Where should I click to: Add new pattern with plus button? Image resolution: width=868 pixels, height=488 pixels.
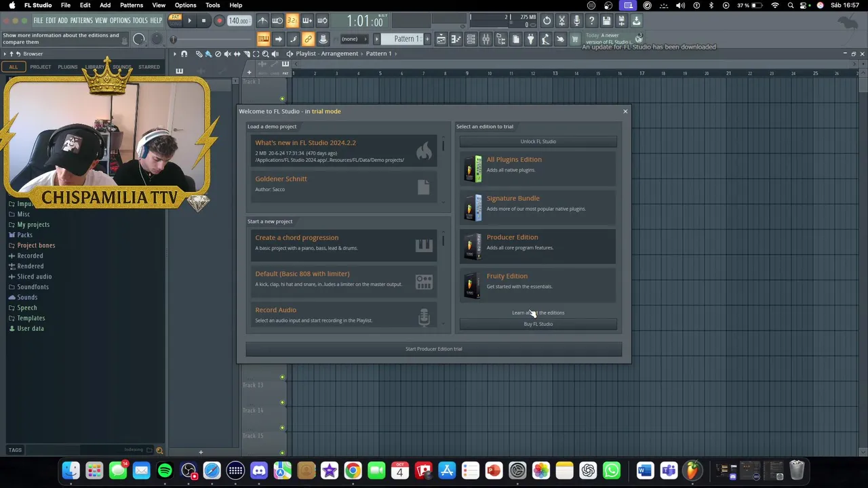pyautogui.click(x=427, y=39)
